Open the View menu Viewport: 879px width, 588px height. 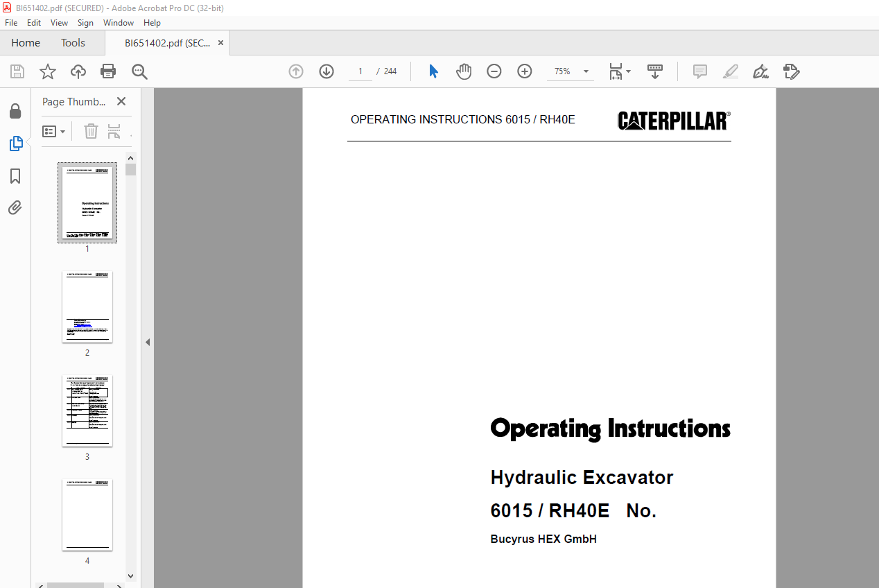pyautogui.click(x=60, y=23)
